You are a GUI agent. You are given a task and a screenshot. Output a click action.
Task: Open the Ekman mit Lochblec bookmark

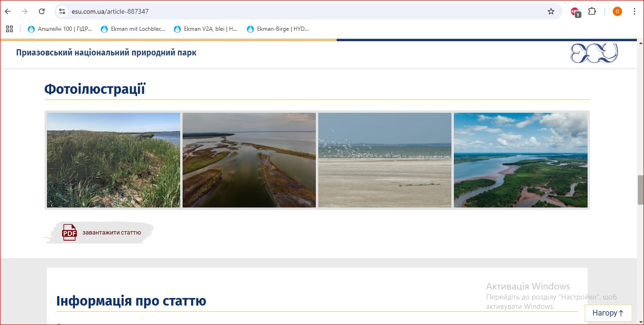[133, 29]
